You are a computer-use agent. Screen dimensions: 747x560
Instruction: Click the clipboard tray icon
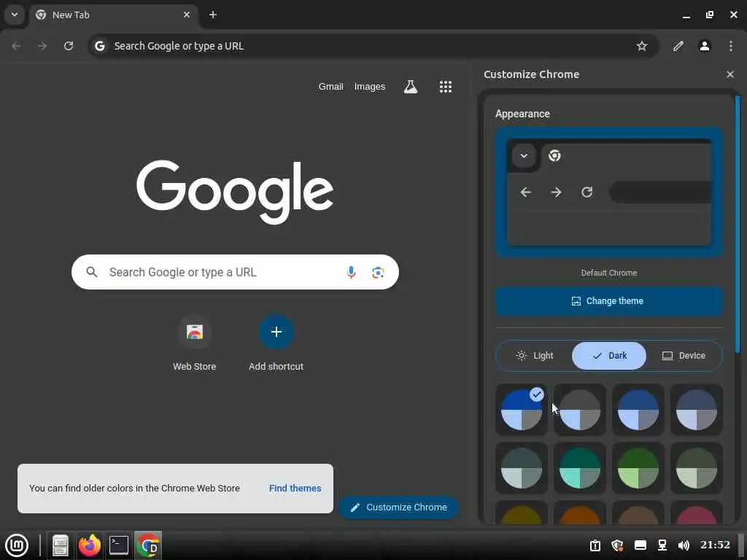point(595,545)
